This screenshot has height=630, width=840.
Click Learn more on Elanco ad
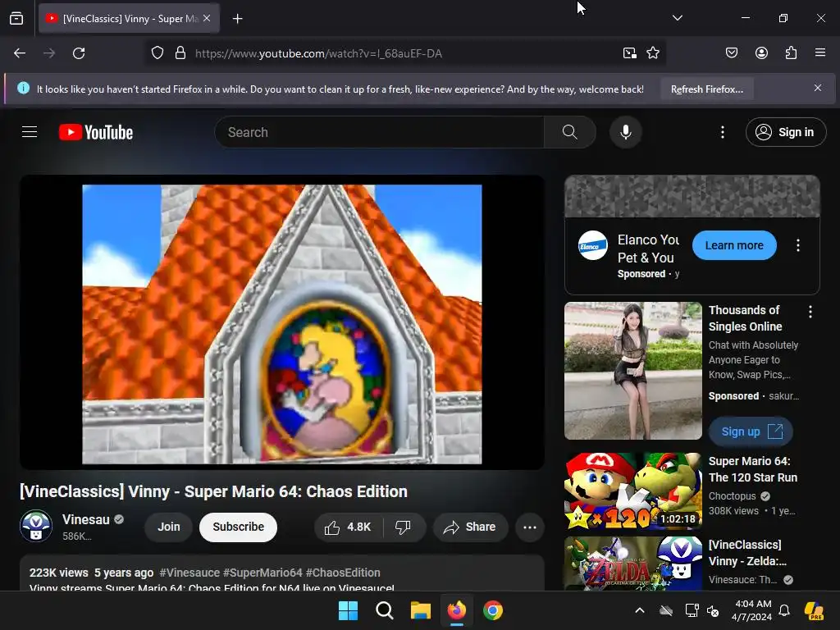point(734,245)
